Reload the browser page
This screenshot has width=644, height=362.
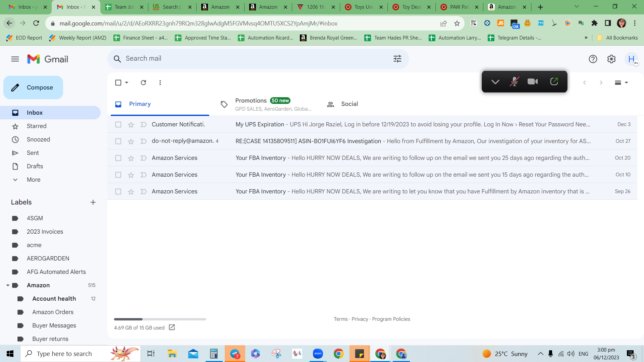click(36, 23)
